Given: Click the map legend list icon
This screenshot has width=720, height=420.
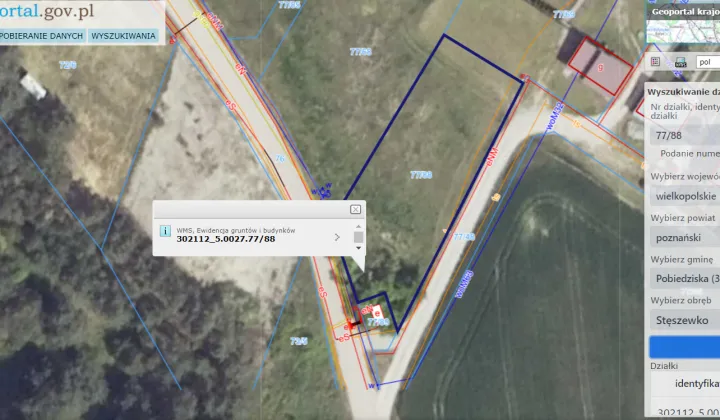Looking at the screenshot, I should click(655, 62).
